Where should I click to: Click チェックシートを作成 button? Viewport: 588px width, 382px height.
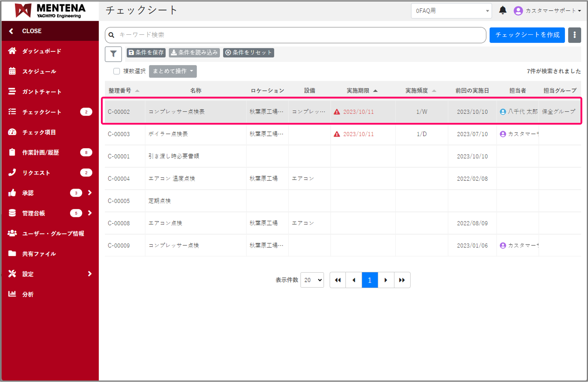point(527,35)
